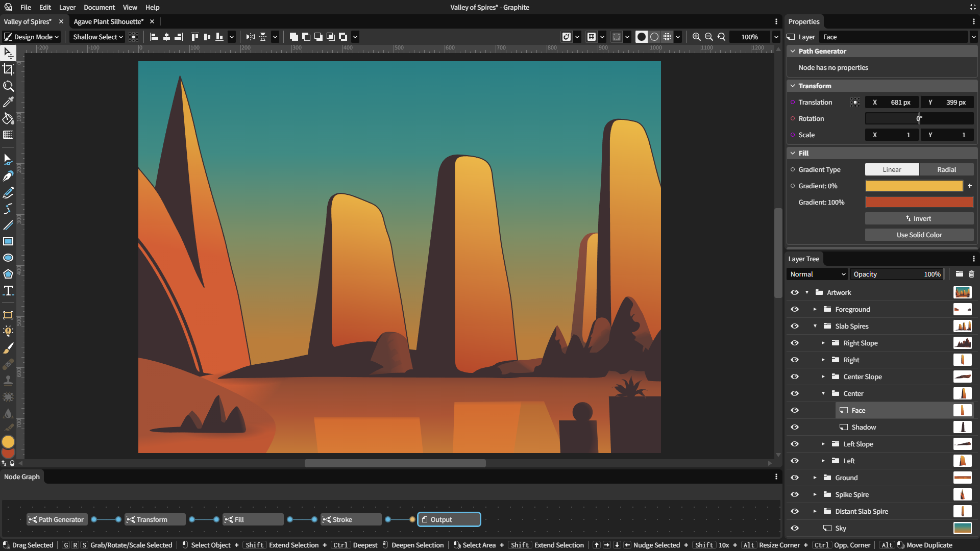This screenshot has width=980, height=551.
Task: Click the Use Solid Color button
Action: point(919,234)
